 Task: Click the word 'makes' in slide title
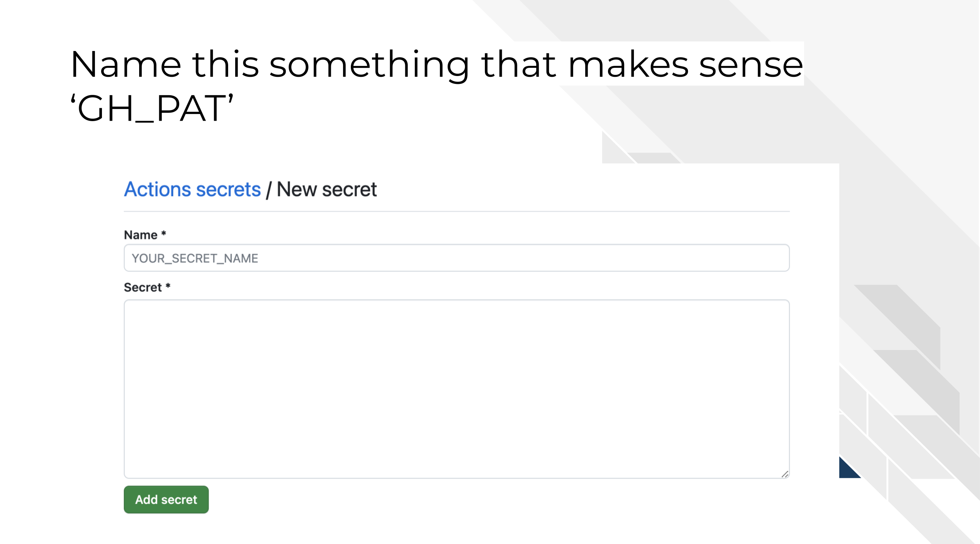(628, 64)
